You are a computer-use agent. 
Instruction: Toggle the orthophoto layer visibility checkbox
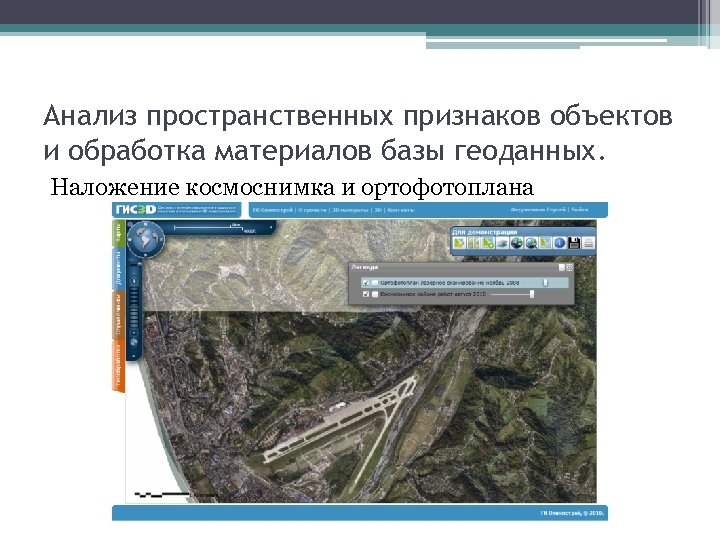point(366,283)
